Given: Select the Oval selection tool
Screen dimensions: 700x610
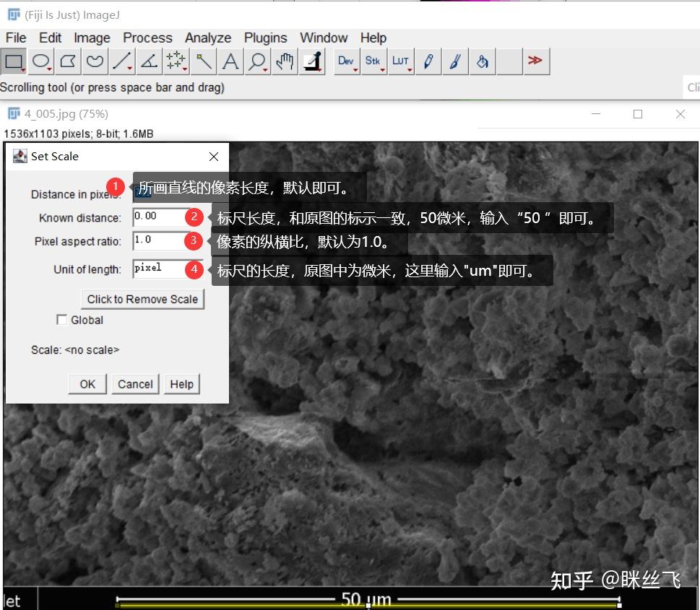Looking at the screenshot, I should click(x=41, y=61).
